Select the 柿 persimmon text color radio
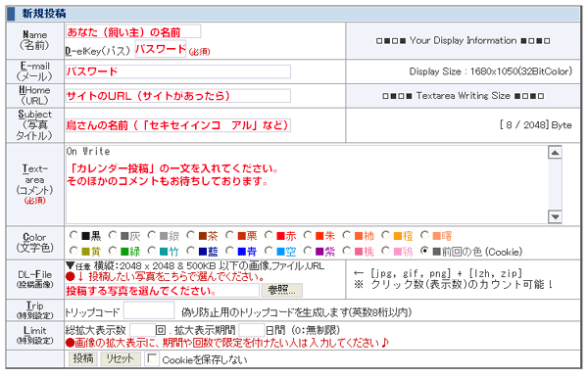This screenshot has width=588, height=376. tap(347, 235)
